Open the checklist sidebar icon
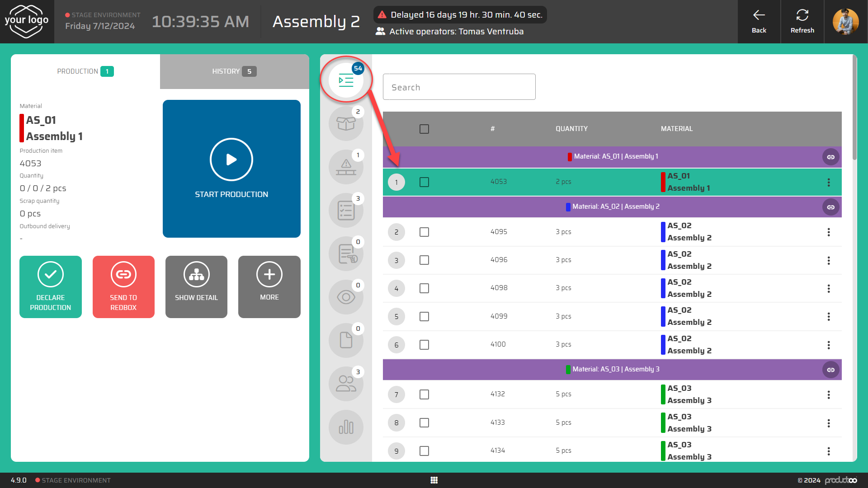Viewport: 868px width, 488px height. click(346, 211)
